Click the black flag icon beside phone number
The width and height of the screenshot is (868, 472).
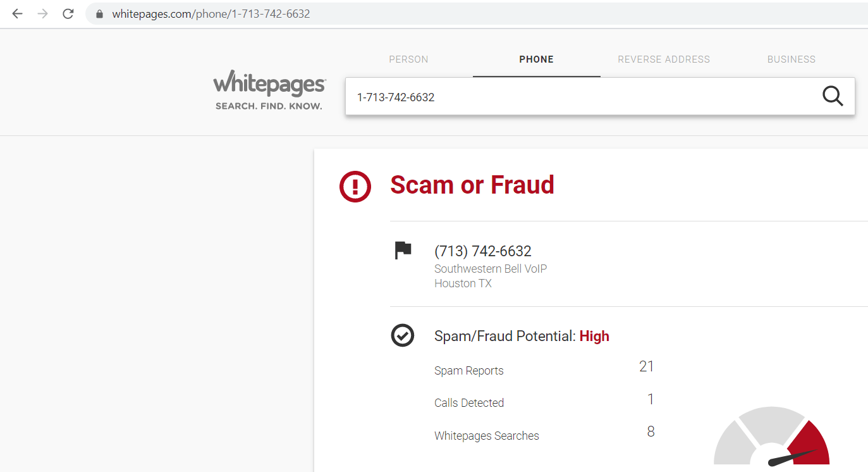click(403, 251)
